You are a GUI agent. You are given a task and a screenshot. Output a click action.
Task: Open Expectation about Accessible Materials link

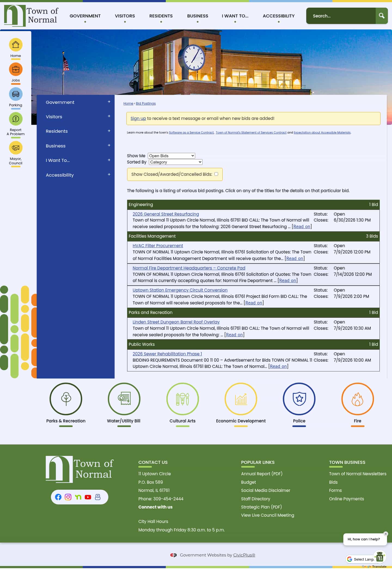tap(322, 132)
